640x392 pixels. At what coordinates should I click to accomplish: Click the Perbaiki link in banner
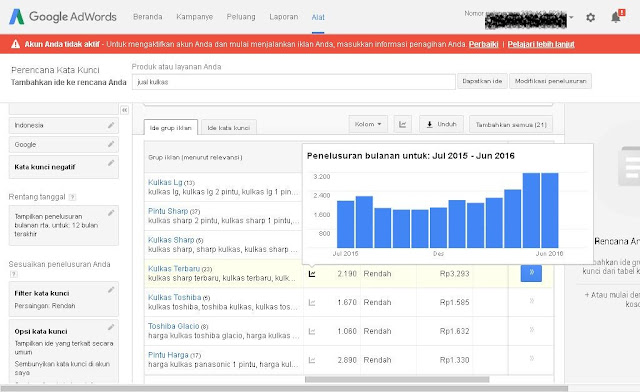coord(483,44)
